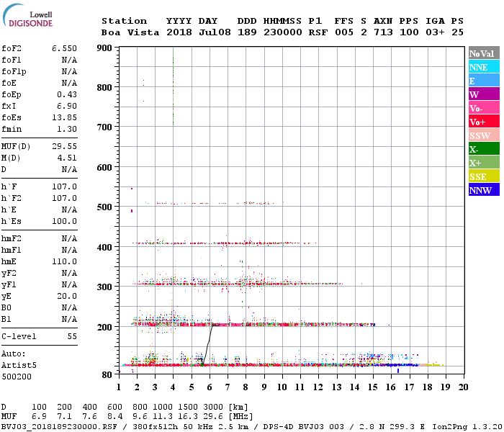Click the yE value 20.0

tap(67, 297)
